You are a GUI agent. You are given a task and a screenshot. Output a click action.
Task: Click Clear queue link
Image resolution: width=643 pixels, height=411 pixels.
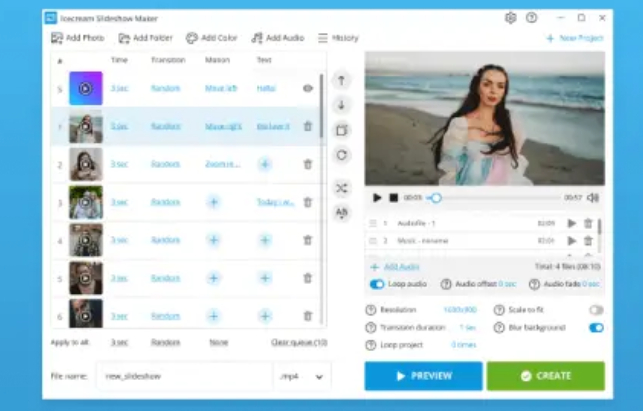[299, 342]
